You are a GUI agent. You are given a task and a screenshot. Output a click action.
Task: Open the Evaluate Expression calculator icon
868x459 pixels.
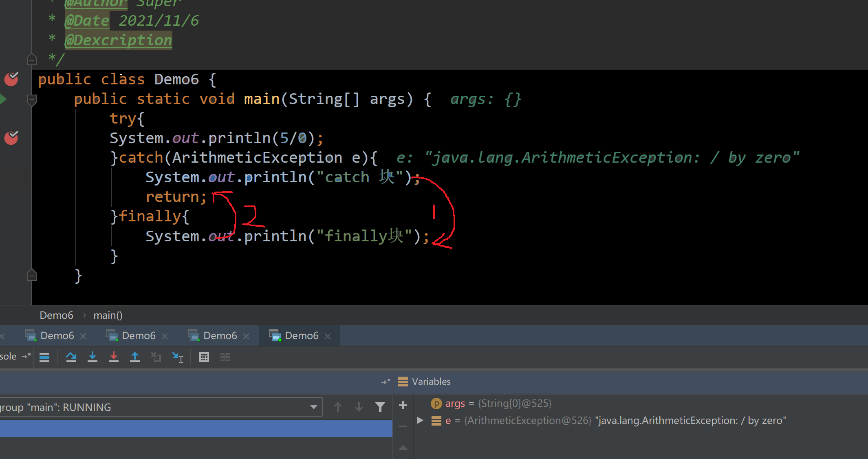click(x=204, y=357)
